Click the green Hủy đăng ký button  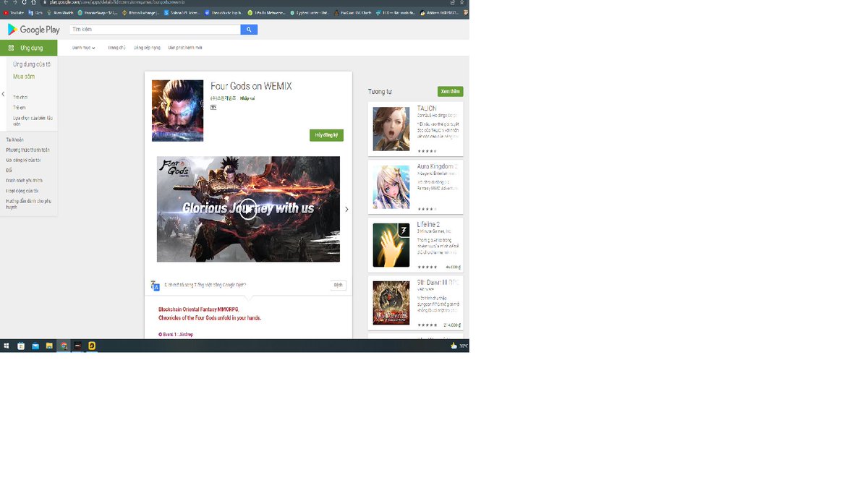click(x=326, y=135)
